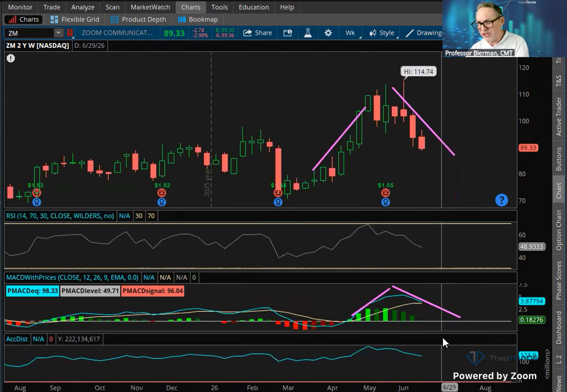
Task: Open chart settings gear icon
Action: point(328,33)
